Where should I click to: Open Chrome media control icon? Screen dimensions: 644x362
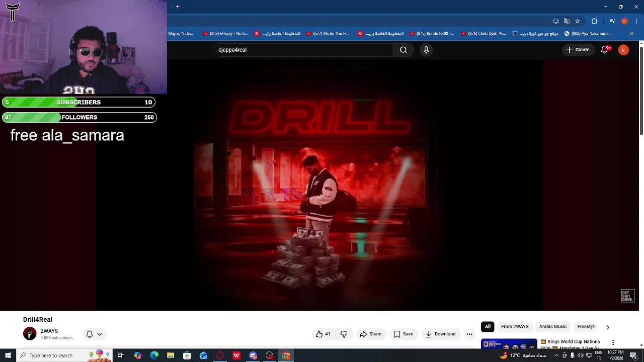click(612, 21)
